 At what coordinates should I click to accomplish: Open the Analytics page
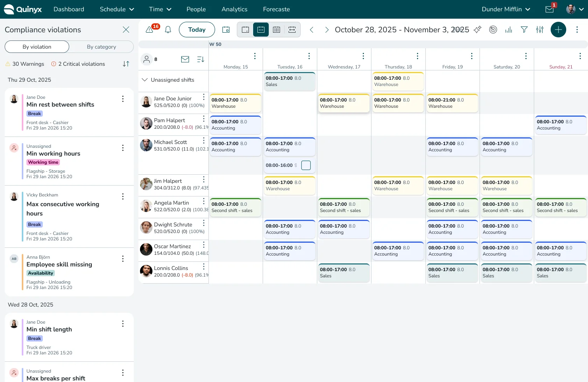[234, 9]
